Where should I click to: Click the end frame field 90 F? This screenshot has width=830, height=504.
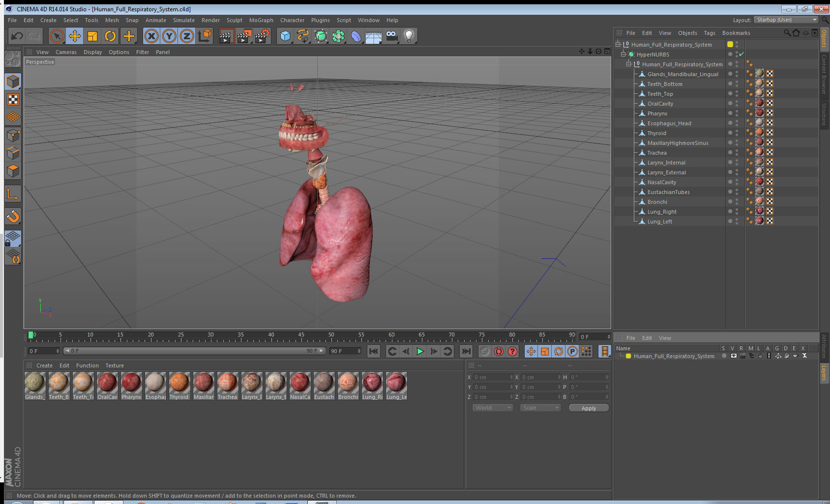click(345, 351)
